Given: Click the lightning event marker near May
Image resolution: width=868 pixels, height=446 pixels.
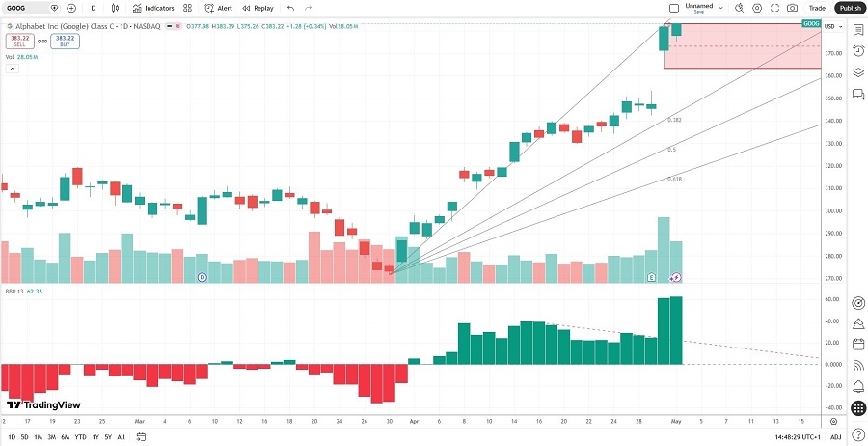Looking at the screenshot, I should (676, 277).
